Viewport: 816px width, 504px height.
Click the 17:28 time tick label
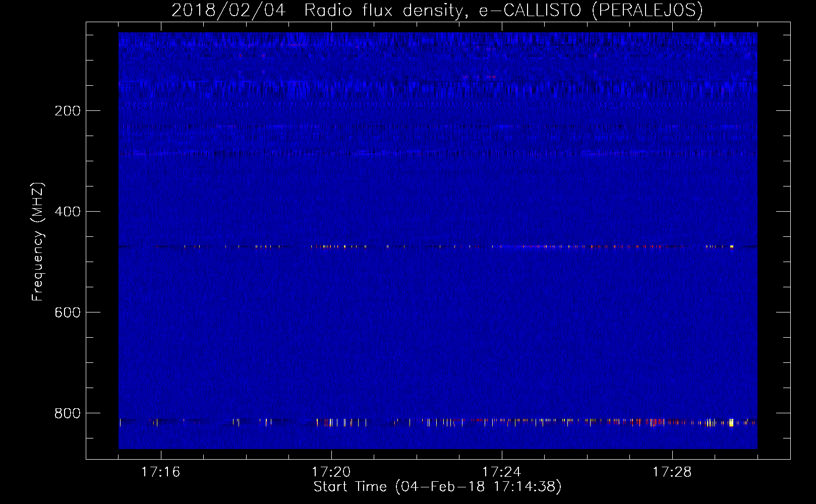pyautogui.click(x=672, y=472)
